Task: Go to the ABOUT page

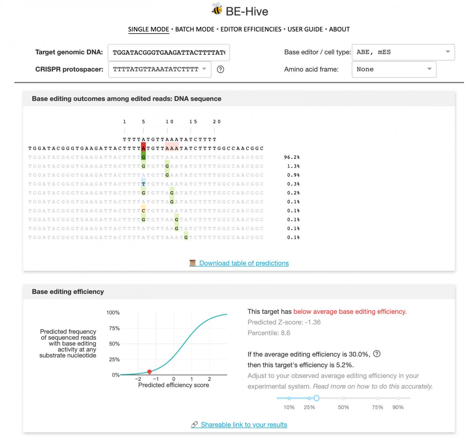Action: point(339,29)
